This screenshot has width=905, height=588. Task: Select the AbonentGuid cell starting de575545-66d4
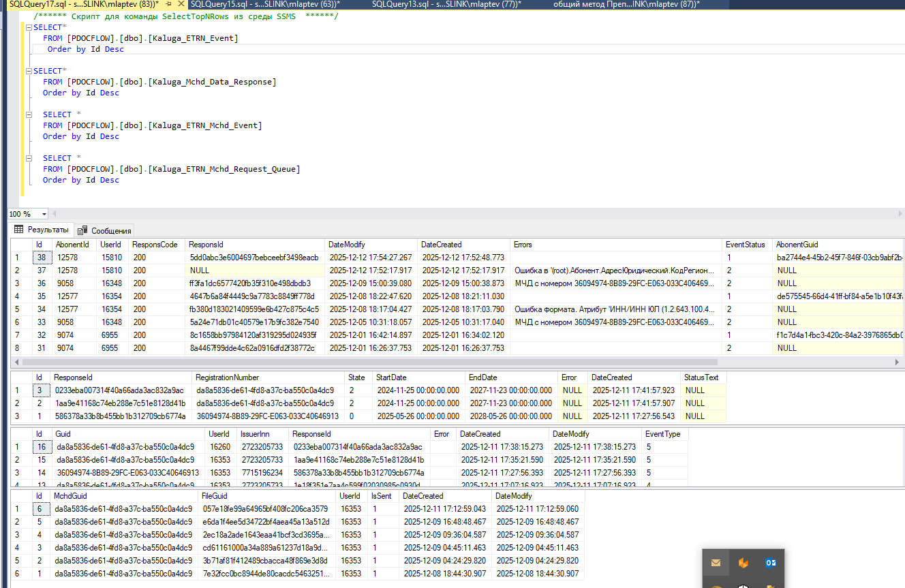(x=838, y=296)
